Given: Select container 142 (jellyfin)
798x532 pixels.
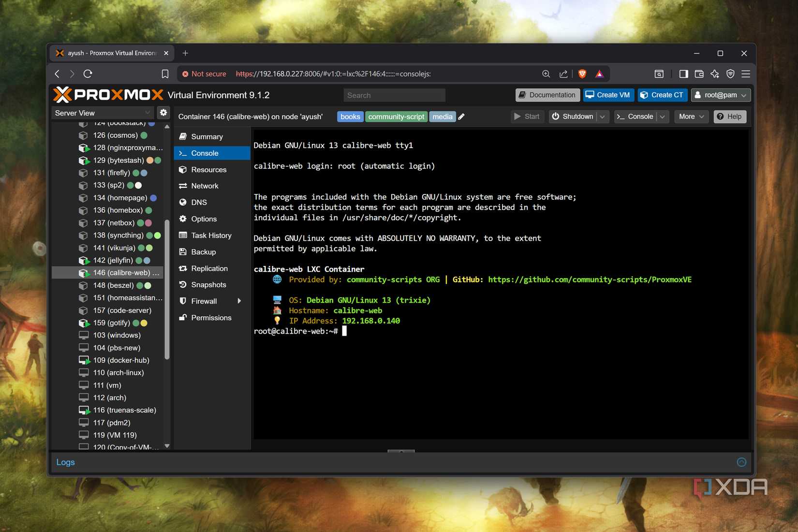Looking at the screenshot, I should click(x=107, y=260).
